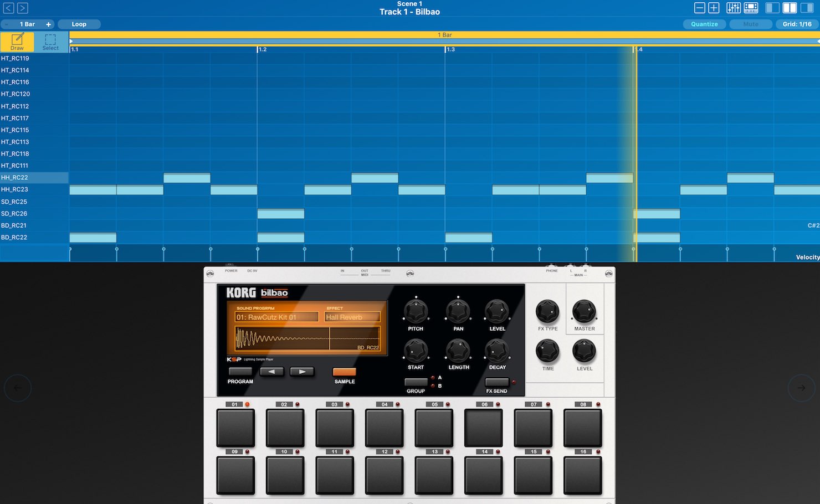The width and height of the screenshot is (820, 504).
Task: Toggle Quantize on the track
Action: 704,24
